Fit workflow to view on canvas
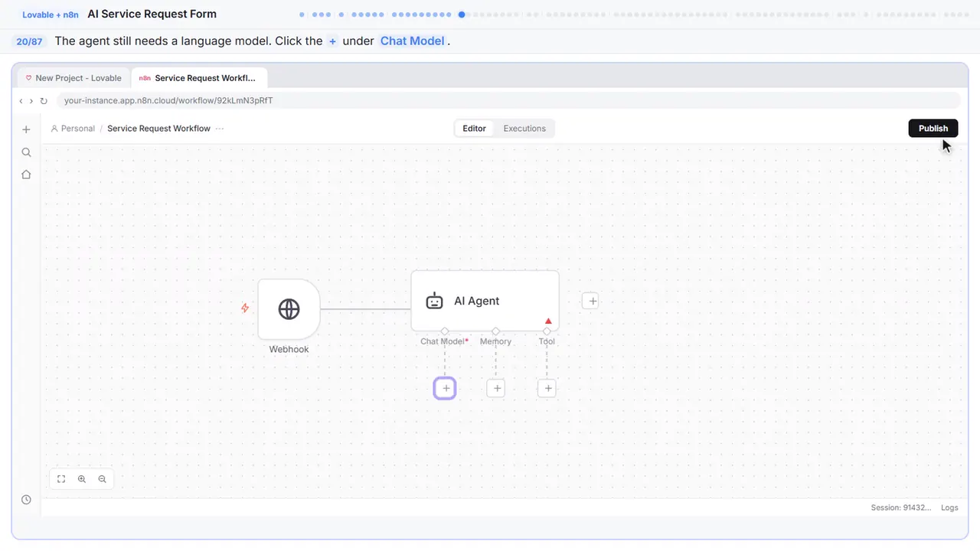The image size is (980, 551). tap(61, 479)
